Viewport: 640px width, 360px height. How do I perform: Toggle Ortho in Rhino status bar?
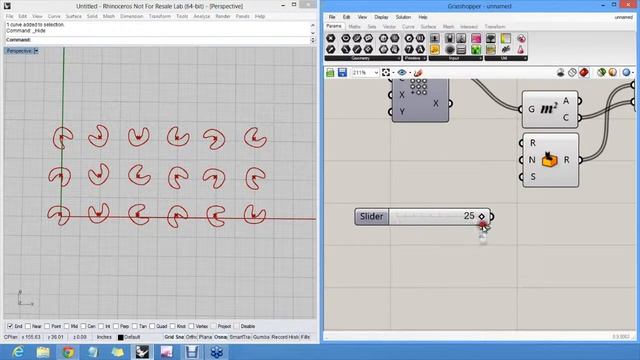(191, 337)
